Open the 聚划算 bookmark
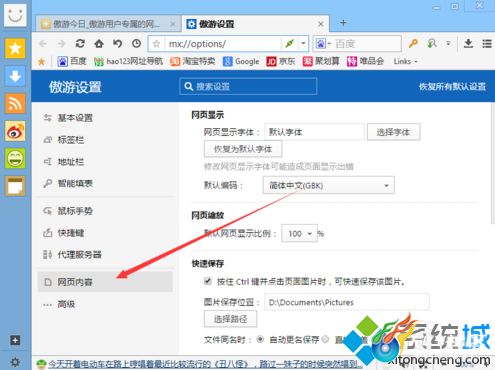 [321, 61]
